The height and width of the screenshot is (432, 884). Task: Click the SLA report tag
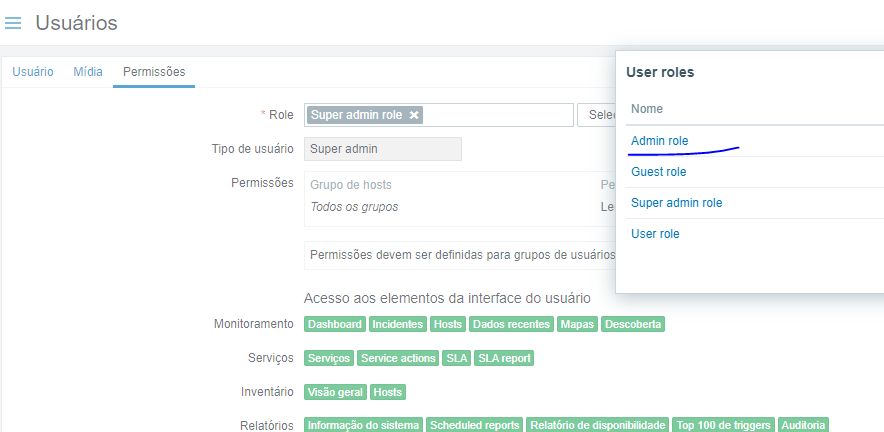click(504, 358)
